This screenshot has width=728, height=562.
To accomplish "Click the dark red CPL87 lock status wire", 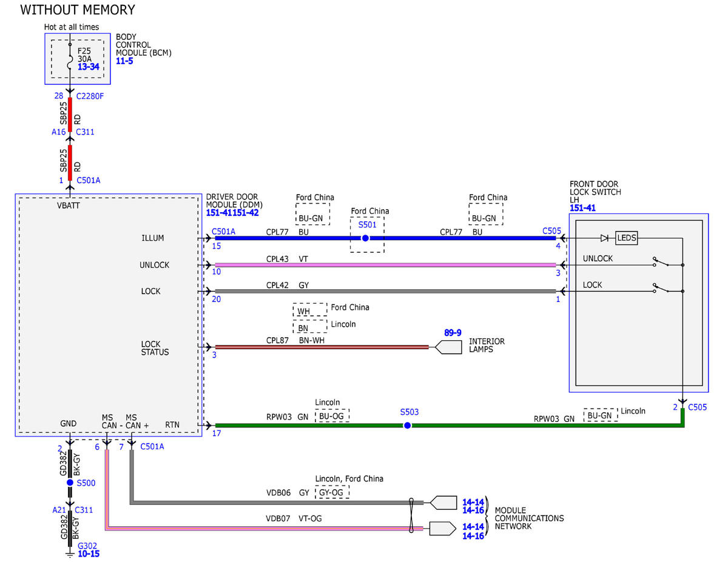I will (x=322, y=347).
